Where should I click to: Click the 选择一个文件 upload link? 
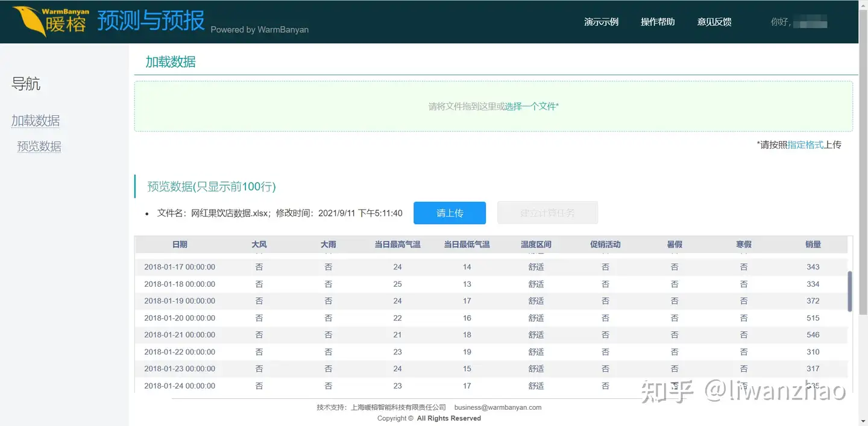click(532, 106)
